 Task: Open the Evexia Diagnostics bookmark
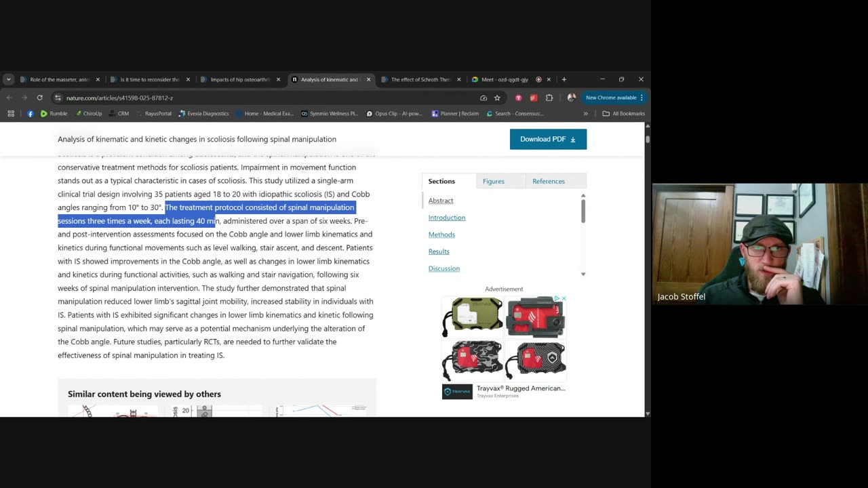point(203,113)
